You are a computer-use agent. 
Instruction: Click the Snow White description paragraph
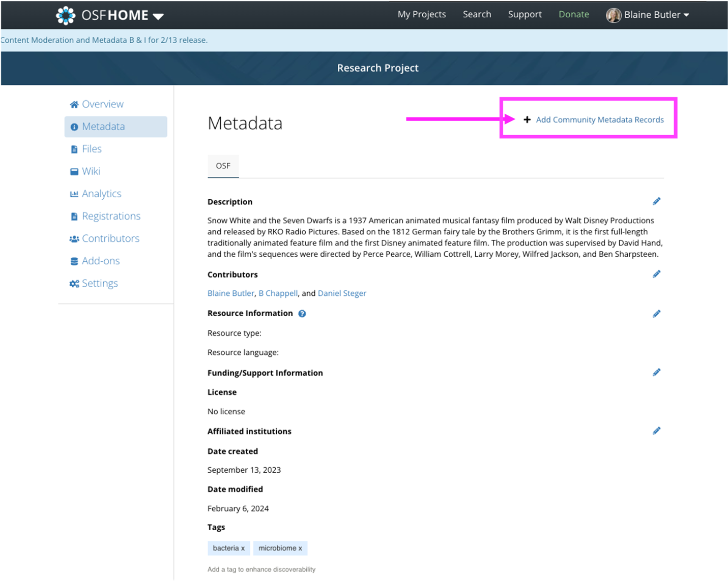(x=435, y=237)
